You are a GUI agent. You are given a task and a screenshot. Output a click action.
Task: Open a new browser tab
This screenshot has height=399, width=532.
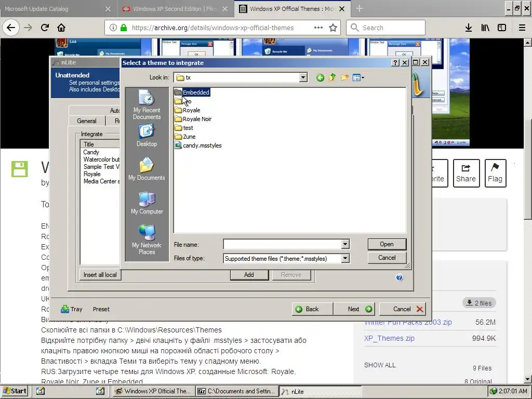tap(360, 9)
